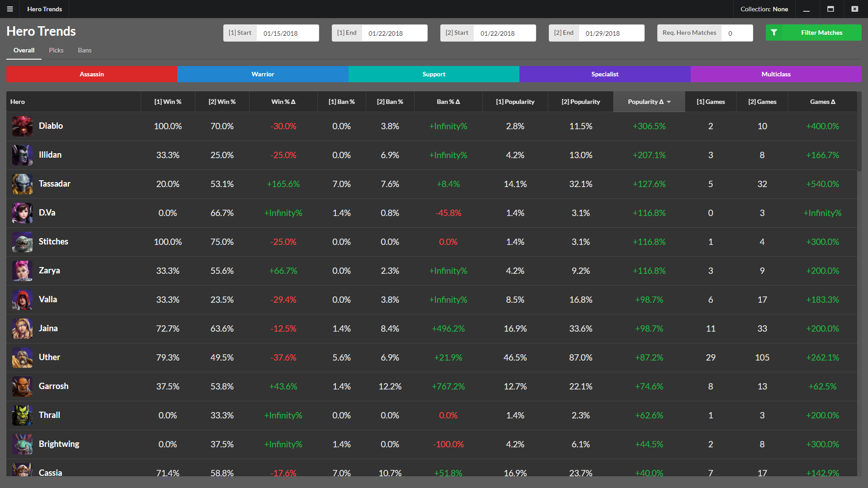Viewport: 868px width, 488px height.
Task: Maximize the Hero Trends window
Action: pyautogui.click(x=830, y=9)
